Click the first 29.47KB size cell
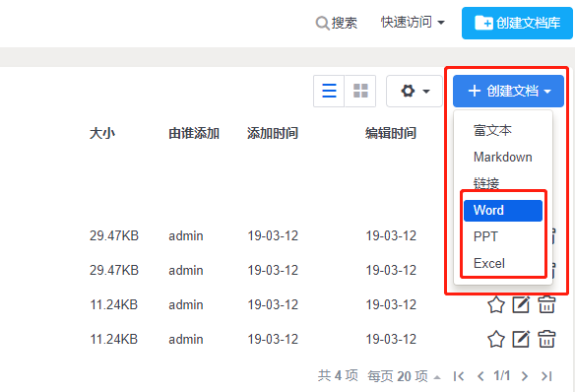The image size is (575, 392). point(114,235)
